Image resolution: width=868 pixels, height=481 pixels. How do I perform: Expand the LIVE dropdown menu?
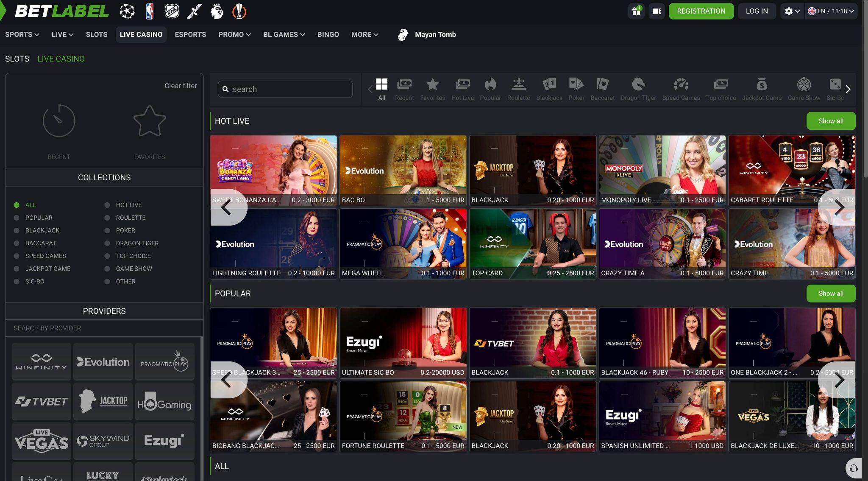(62, 34)
